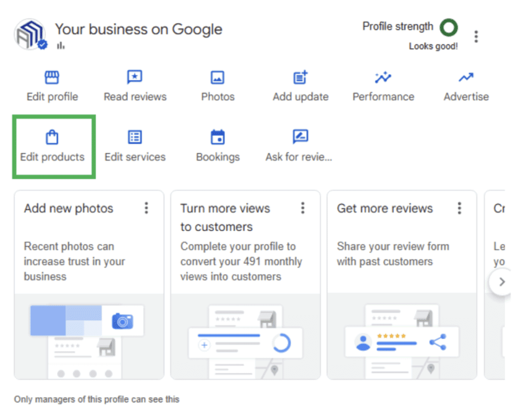Open Bookings calendar icon

click(218, 137)
